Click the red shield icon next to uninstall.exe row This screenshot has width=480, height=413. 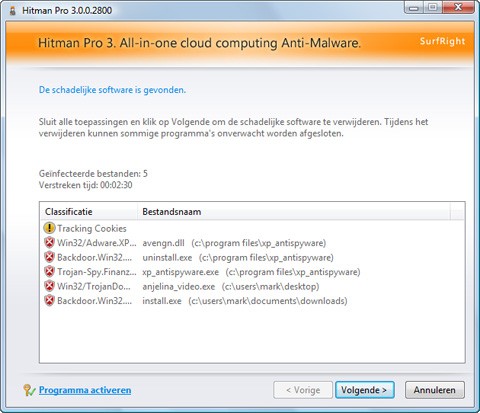point(49,257)
